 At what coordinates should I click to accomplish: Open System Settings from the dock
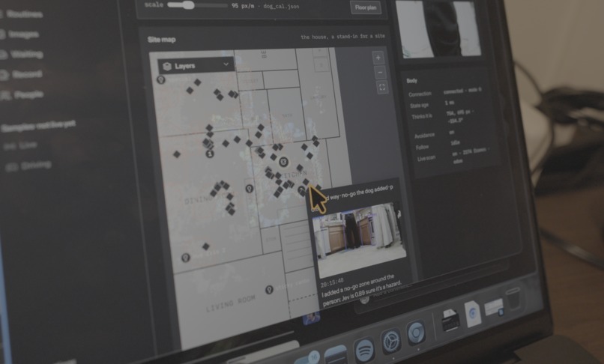(x=391, y=341)
